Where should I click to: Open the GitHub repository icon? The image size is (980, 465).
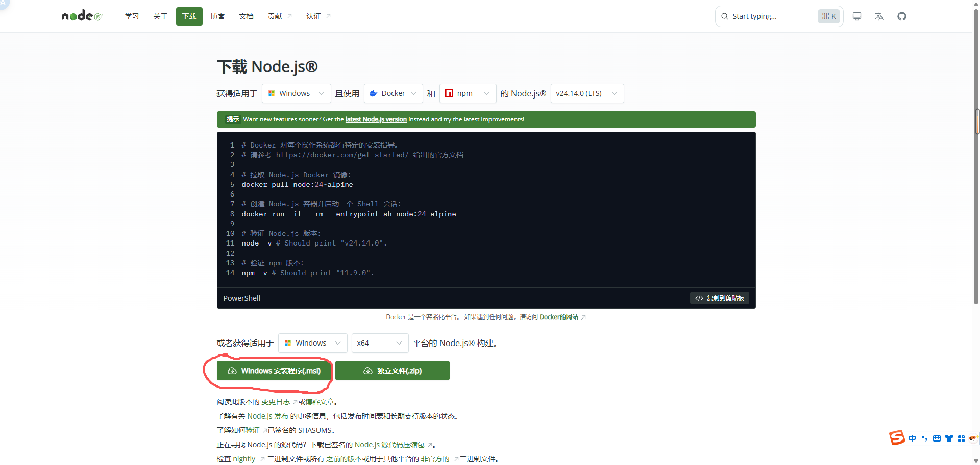pos(902,16)
